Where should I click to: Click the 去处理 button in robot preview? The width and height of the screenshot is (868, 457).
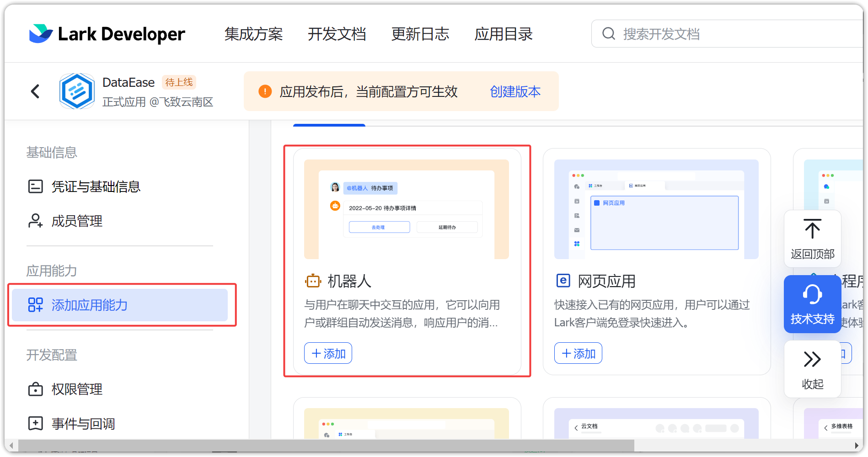coord(379,227)
